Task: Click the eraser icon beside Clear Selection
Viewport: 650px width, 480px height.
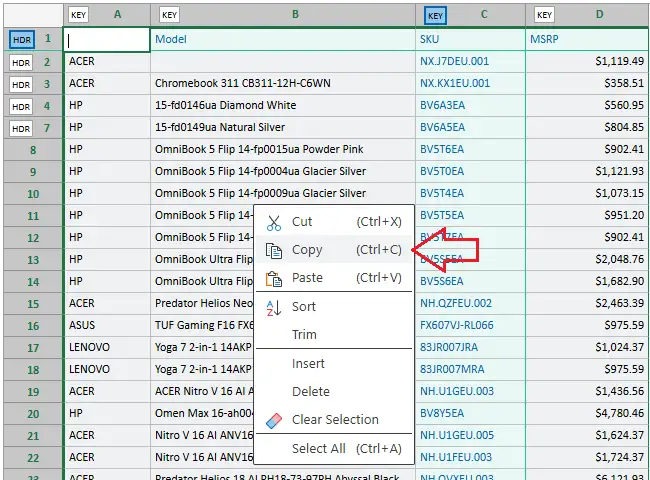Action: (x=274, y=420)
